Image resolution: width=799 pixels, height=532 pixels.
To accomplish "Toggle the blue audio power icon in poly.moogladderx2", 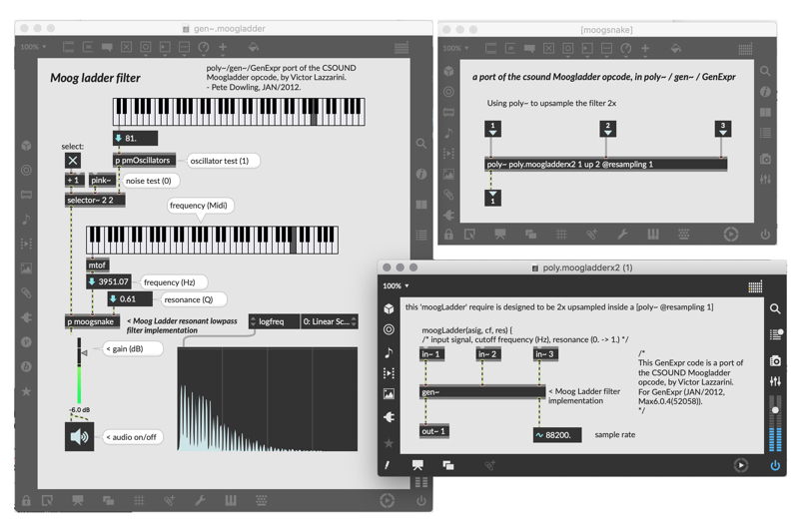I will coord(775,465).
